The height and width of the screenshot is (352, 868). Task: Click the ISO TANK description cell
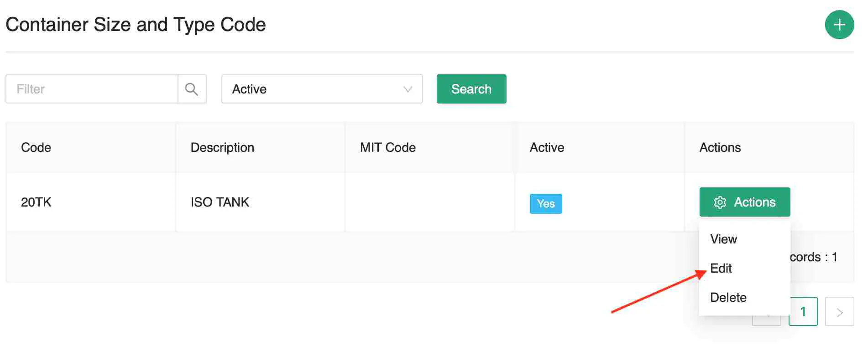pyautogui.click(x=261, y=202)
